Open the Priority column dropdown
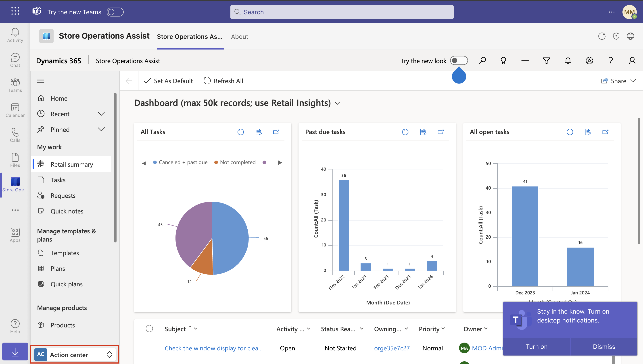 coord(443,329)
